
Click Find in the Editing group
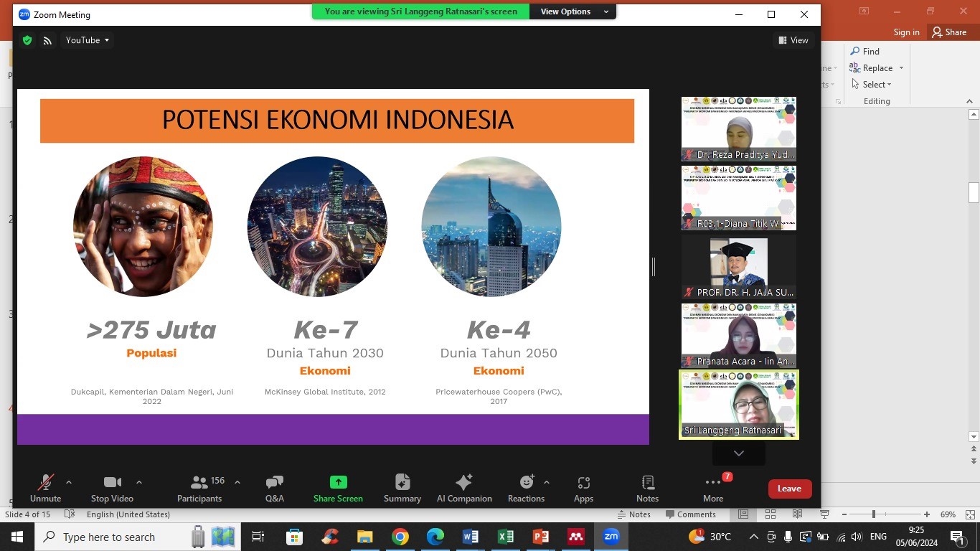865,51
